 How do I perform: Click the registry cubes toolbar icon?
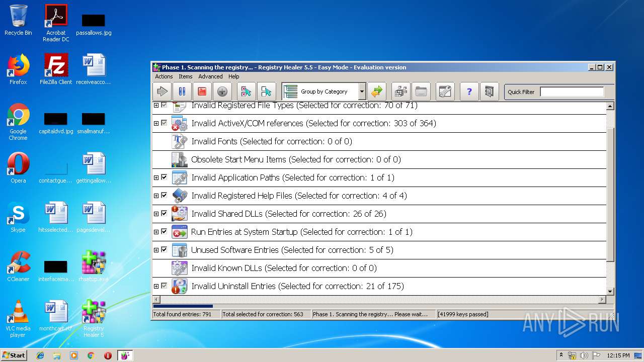coord(401,92)
